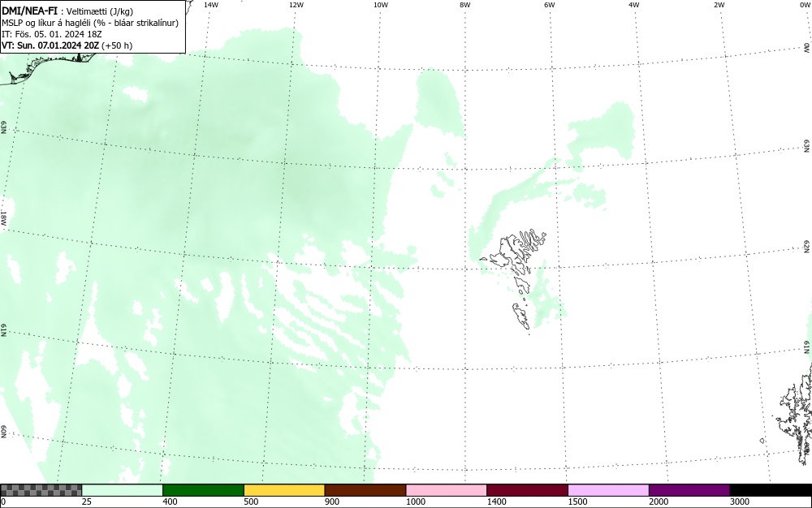The height and width of the screenshot is (508, 812).
Task: Click the black above-3000 legend swatch
Action: pyautogui.click(x=771, y=490)
